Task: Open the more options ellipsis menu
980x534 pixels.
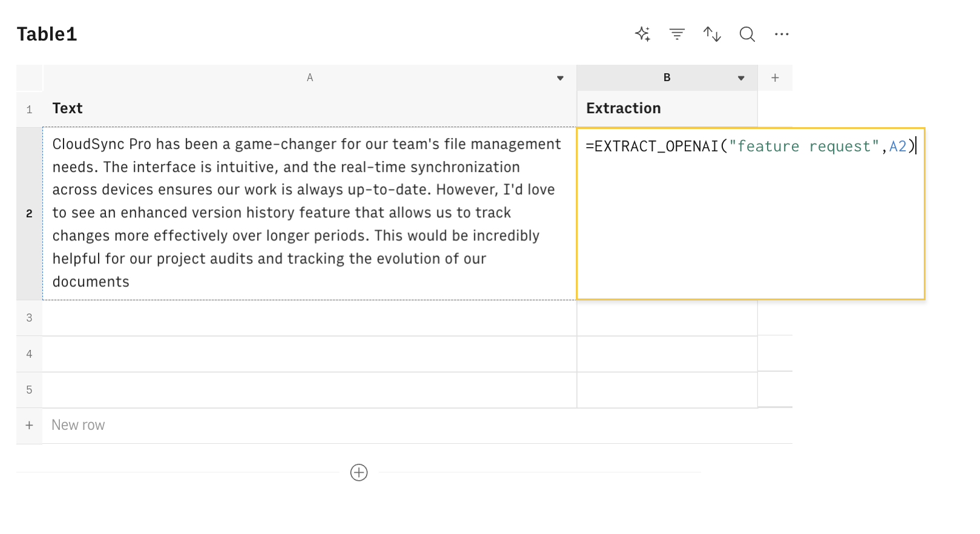Action: tap(782, 34)
